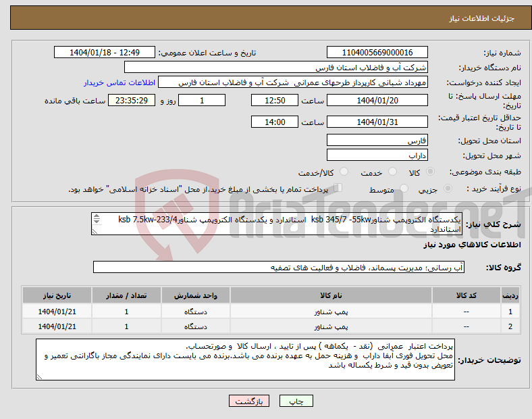532x419 pixels.
Task: Click پمپ شناور in row 1
Action: tap(331, 312)
